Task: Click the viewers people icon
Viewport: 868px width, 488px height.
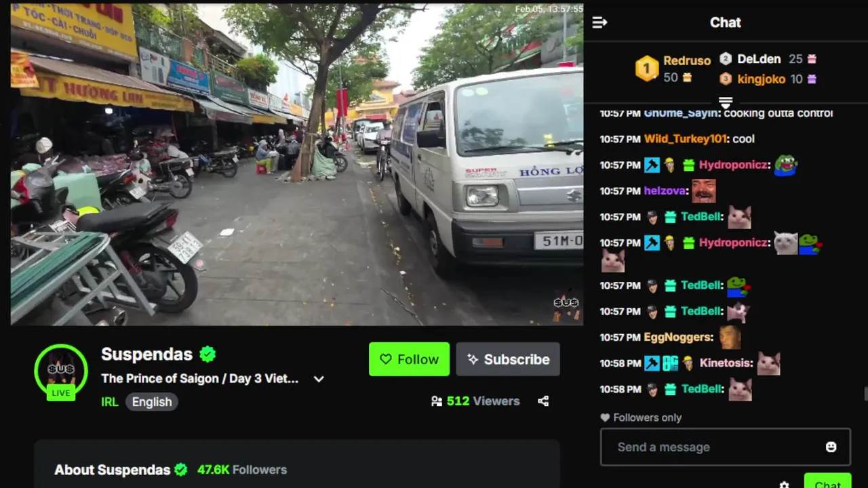Action: pos(437,401)
